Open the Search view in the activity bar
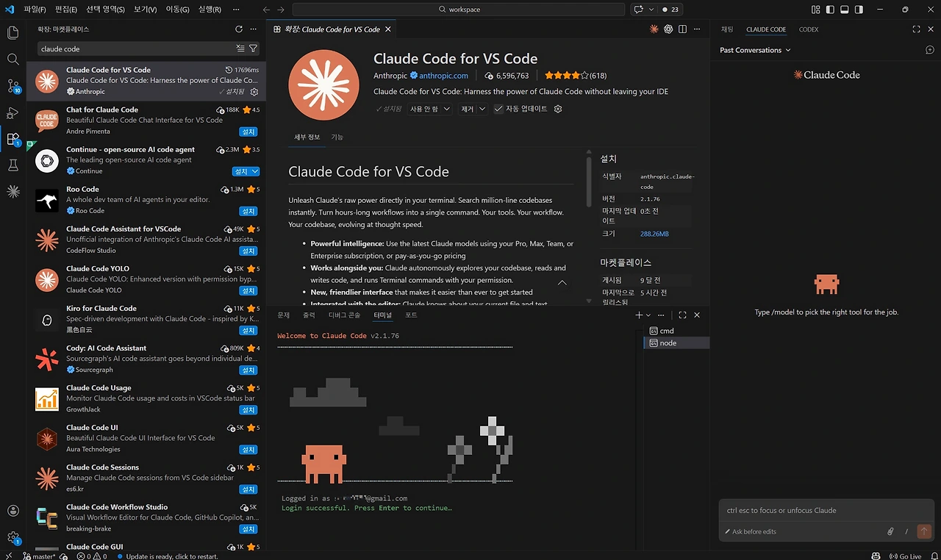 click(12, 59)
